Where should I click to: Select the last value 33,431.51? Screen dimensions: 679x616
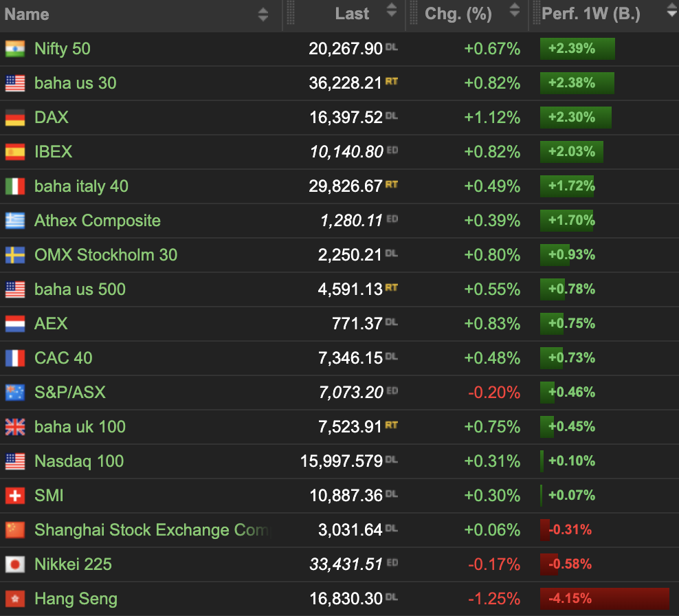[x=346, y=564]
